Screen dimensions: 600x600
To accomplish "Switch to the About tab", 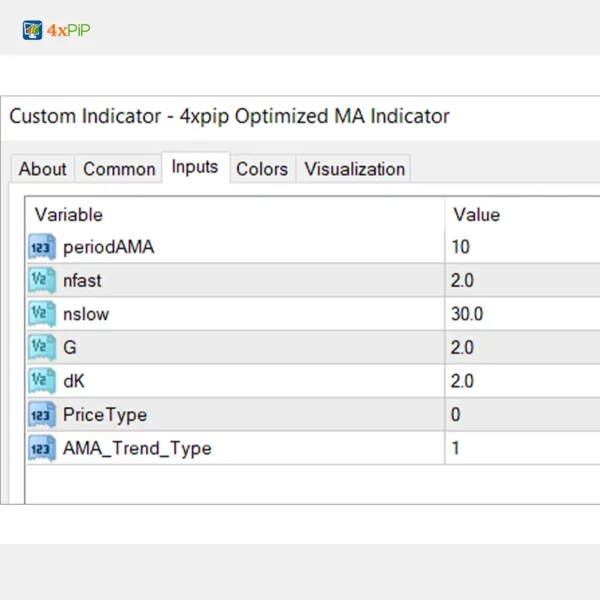I will [43, 169].
